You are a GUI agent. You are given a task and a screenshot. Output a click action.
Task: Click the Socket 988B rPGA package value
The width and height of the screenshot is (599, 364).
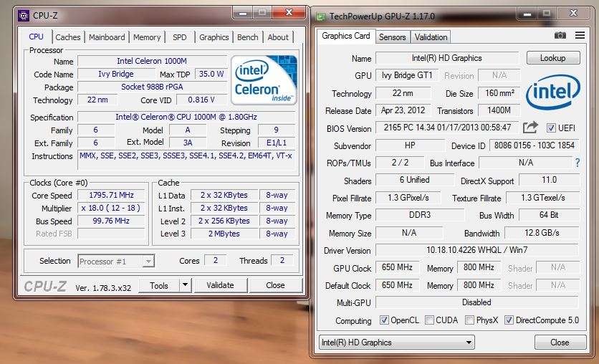click(x=152, y=87)
